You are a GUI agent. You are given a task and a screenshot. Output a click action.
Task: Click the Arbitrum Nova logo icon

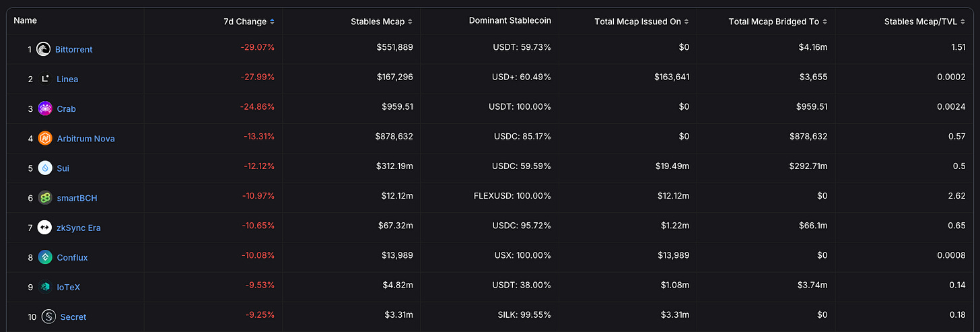pyautogui.click(x=45, y=138)
